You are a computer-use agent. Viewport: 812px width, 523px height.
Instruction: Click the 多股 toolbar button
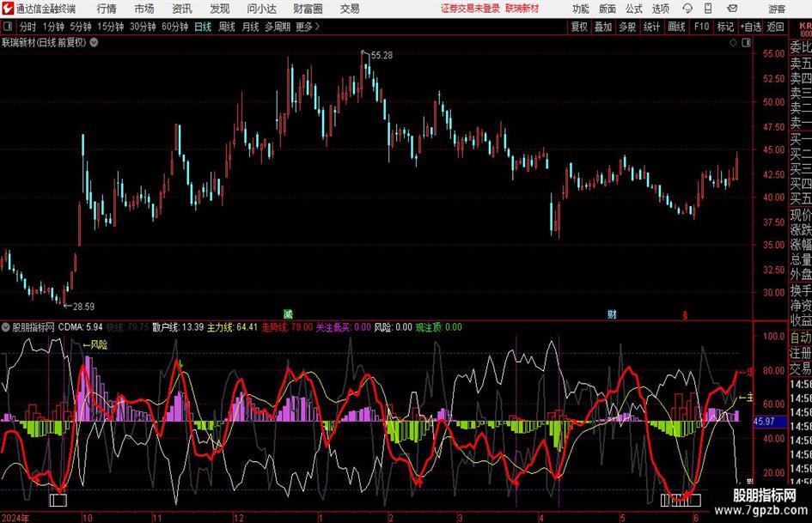(x=627, y=27)
